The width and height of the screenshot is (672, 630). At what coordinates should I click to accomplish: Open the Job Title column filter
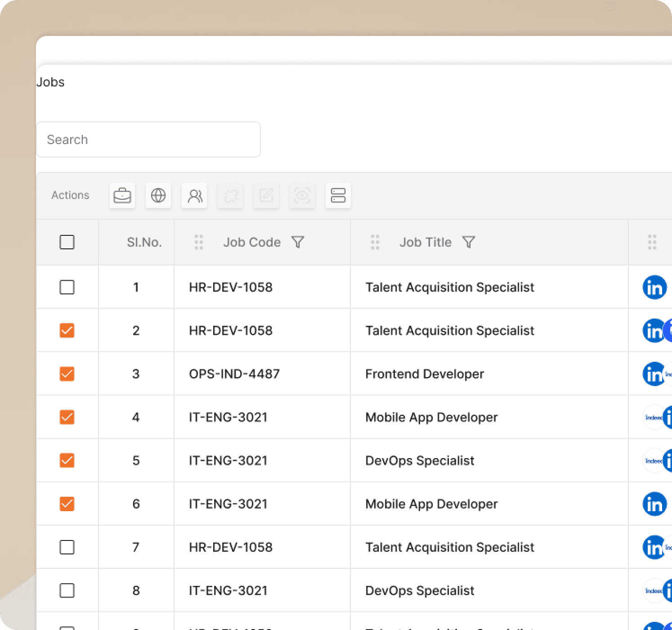point(468,242)
